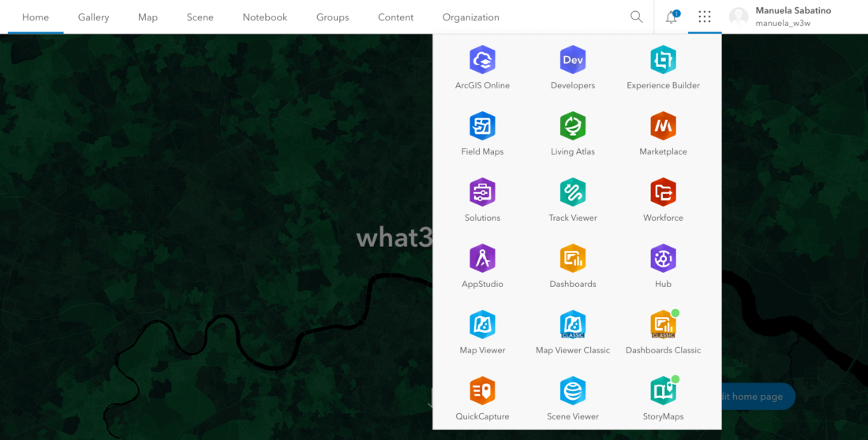Open the Groups tab
The width and height of the screenshot is (868, 440).
click(x=333, y=17)
